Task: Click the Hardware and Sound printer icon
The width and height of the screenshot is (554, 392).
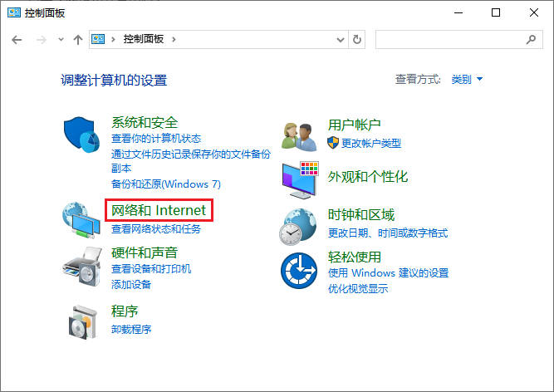Action: click(x=82, y=267)
